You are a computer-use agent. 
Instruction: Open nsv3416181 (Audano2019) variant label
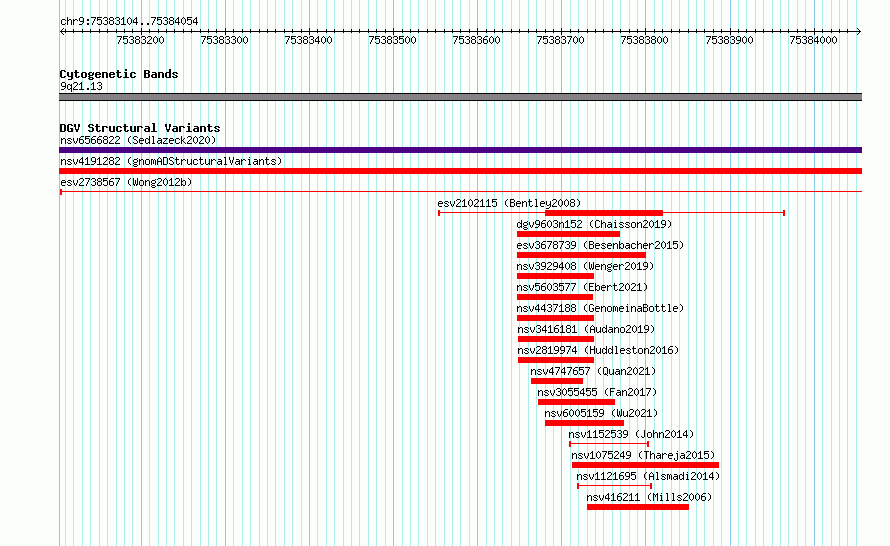click(x=586, y=329)
